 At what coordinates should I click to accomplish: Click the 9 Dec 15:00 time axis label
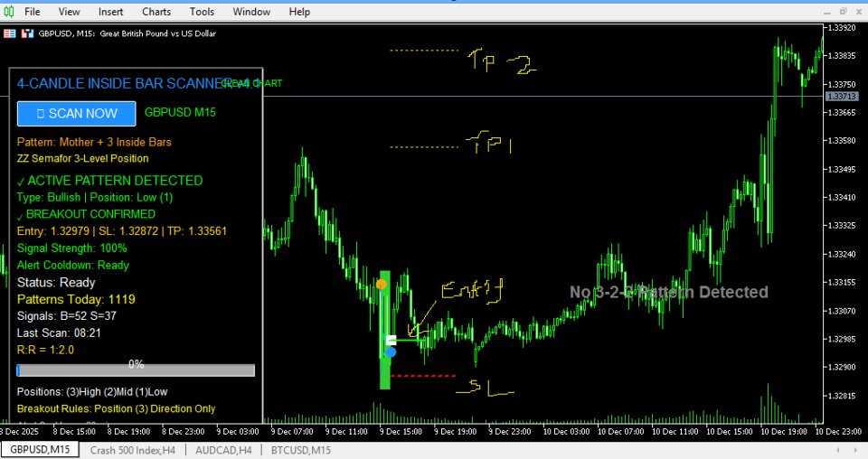coord(401,431)
